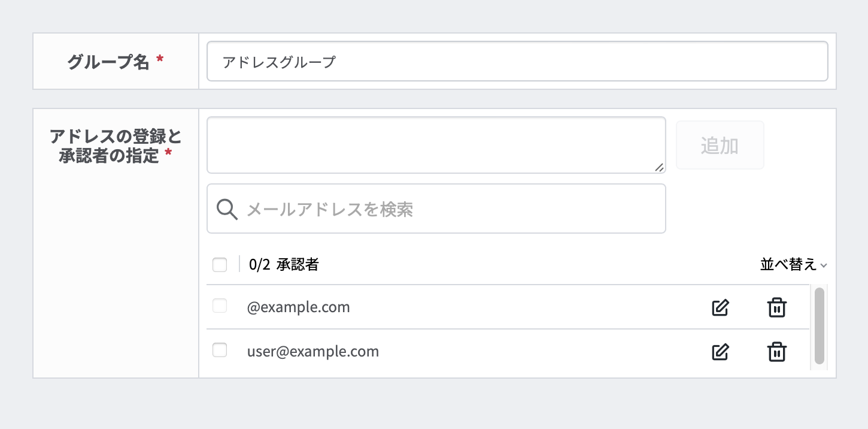Edit the user@example.com entry
Image resolution: width=868 pixels, height=429 pixels.
(x=720, y=352)
